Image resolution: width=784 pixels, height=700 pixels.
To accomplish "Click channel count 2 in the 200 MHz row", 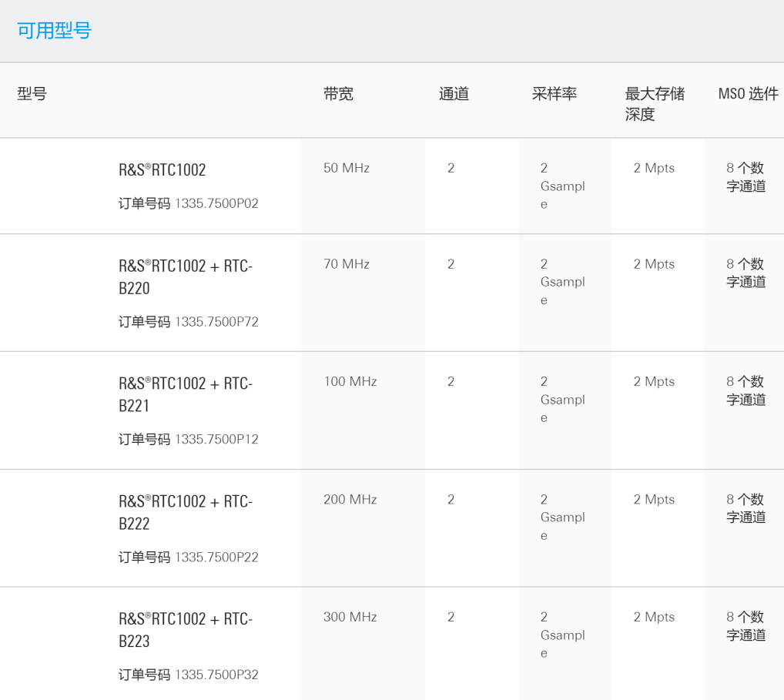I will (451, 500).
